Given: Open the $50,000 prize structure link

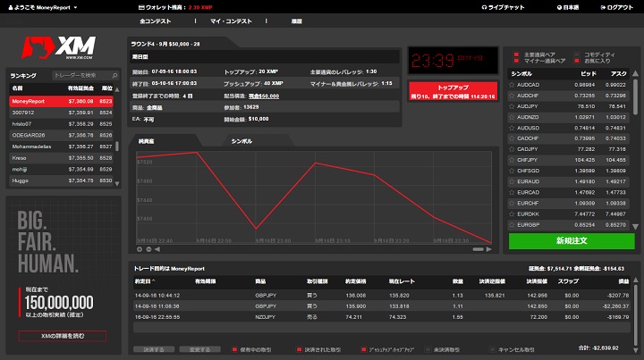Looking at the screenshot, I should pyautogui.click(x=264, y=96).
